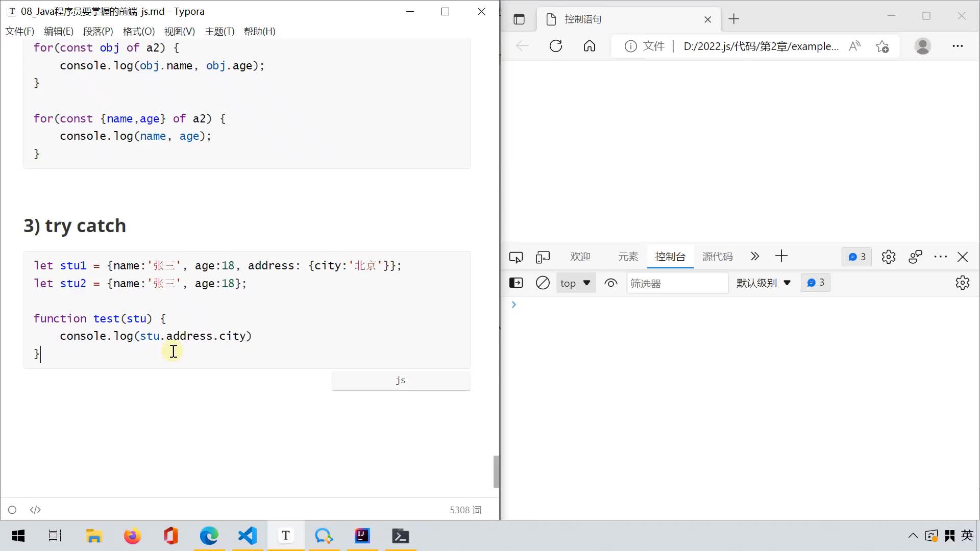
Task: Expand more DevTools tabs chevron
Action: click(x=755, y=257)
